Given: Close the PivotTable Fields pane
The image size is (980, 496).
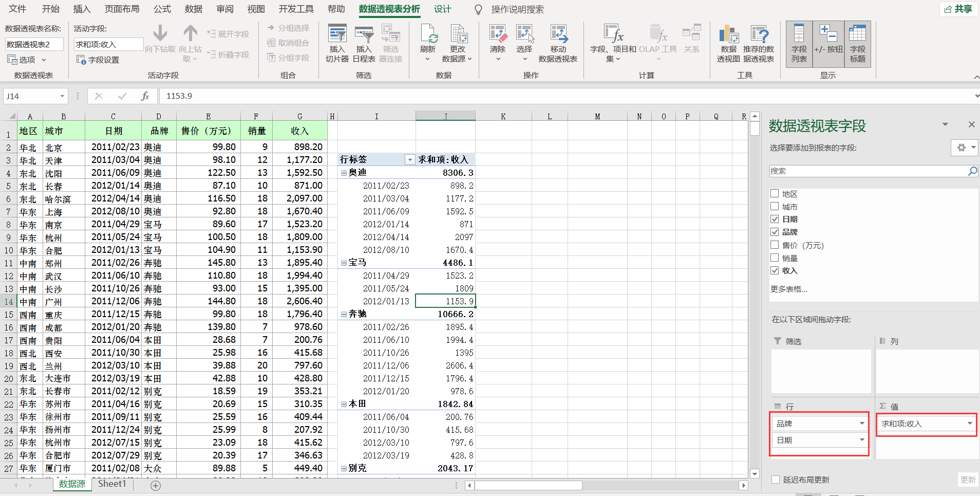Looking at the screenshot, I should click(971, 124).
